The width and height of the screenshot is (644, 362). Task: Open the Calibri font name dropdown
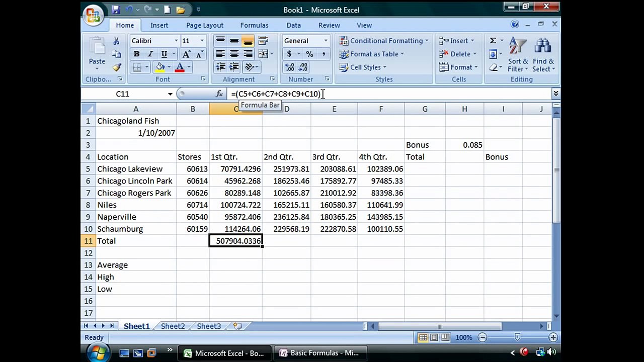[176, 41]
